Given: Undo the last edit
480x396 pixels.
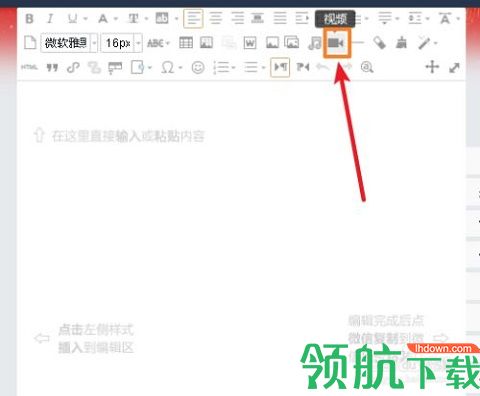Looking at the screenshot, I should (322, 68).
